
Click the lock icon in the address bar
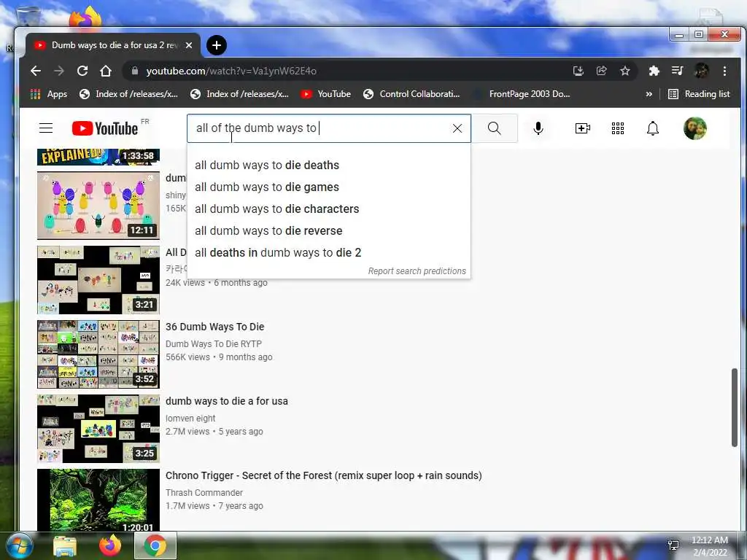135,71
